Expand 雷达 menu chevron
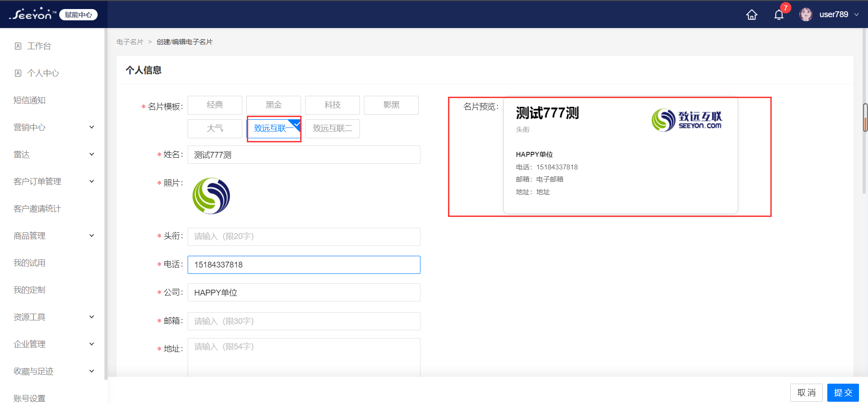The image size is (868, 404). click(x=92, y=155)
